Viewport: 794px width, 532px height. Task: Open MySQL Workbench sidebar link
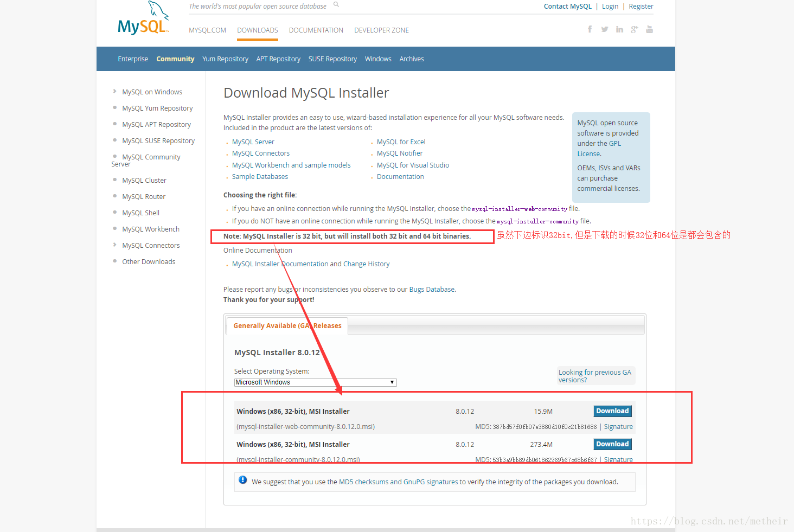tap(151, 229)
